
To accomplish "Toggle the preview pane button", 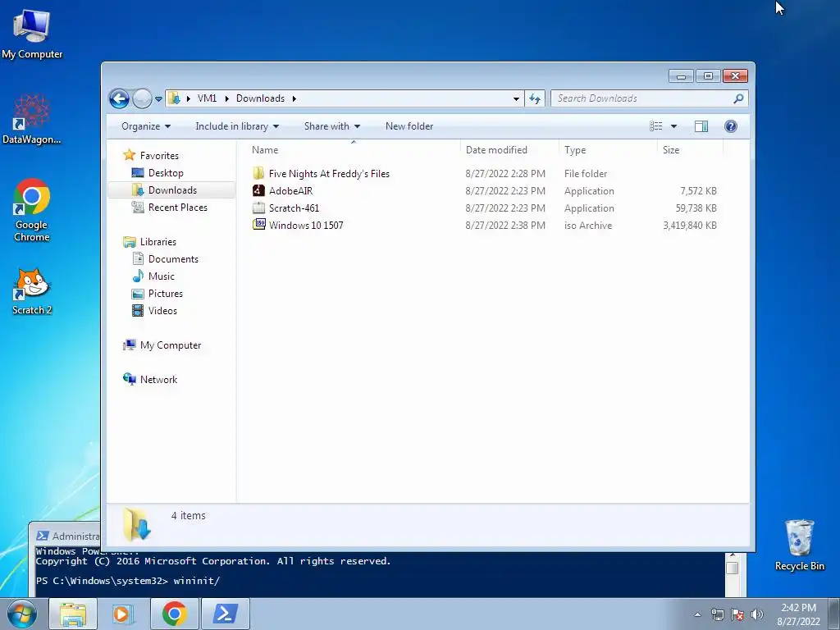I will pos(701,126).
